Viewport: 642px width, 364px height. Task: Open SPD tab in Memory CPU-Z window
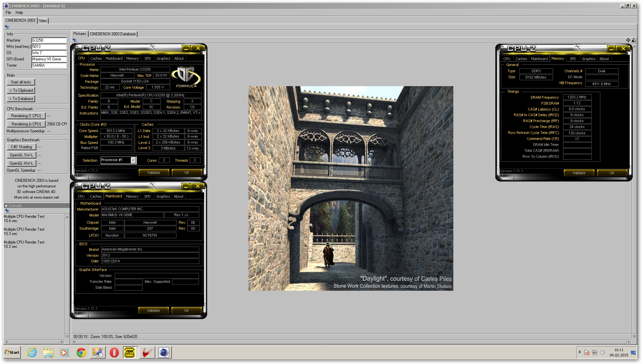click(x=573, y=59)
